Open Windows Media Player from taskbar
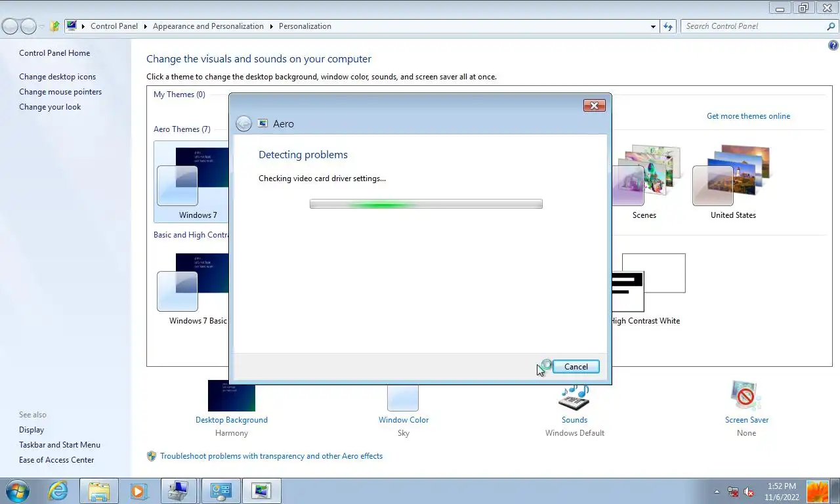 [x=138, y=491]
